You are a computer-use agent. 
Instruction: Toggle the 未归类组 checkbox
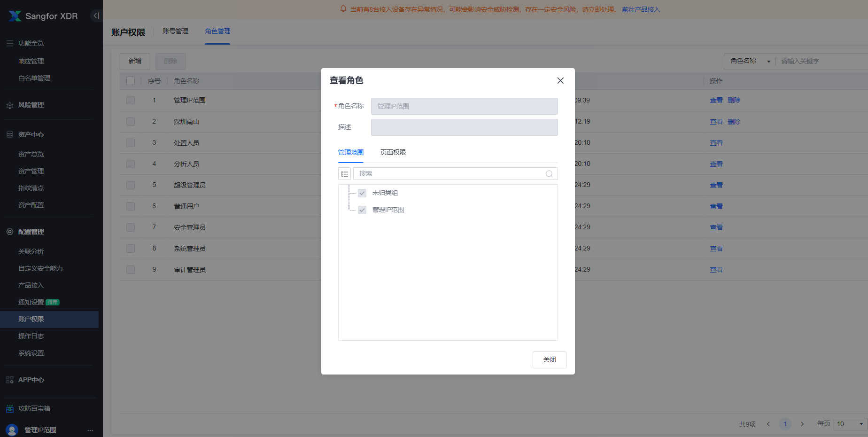[362, 193]
